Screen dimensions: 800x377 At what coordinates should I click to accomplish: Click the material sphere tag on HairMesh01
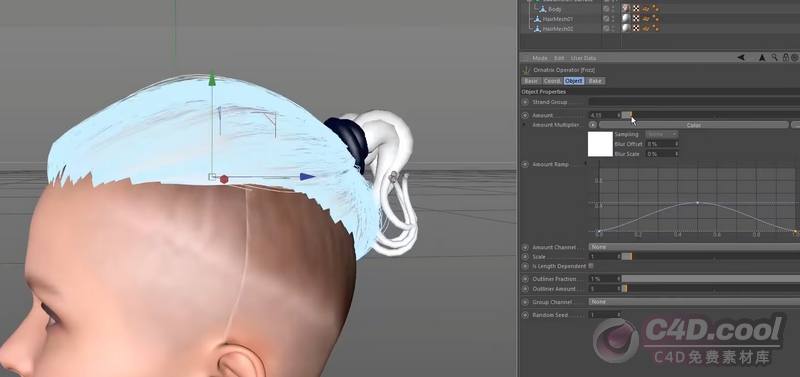626,19
